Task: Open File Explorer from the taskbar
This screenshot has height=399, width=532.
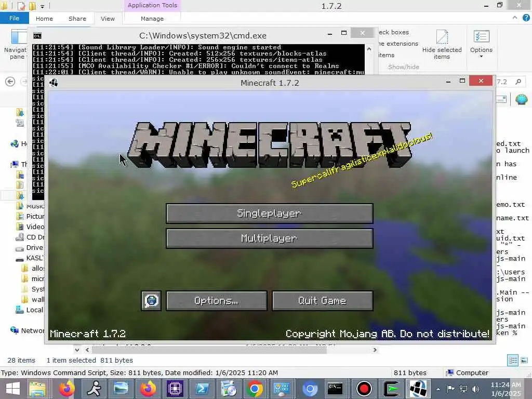Action: point(37,389)
